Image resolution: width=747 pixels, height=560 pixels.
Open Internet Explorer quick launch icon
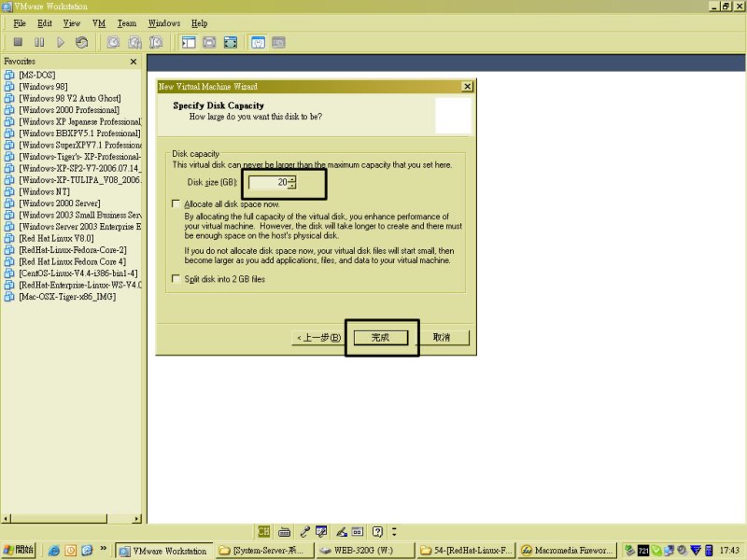(x=54, y=551)
